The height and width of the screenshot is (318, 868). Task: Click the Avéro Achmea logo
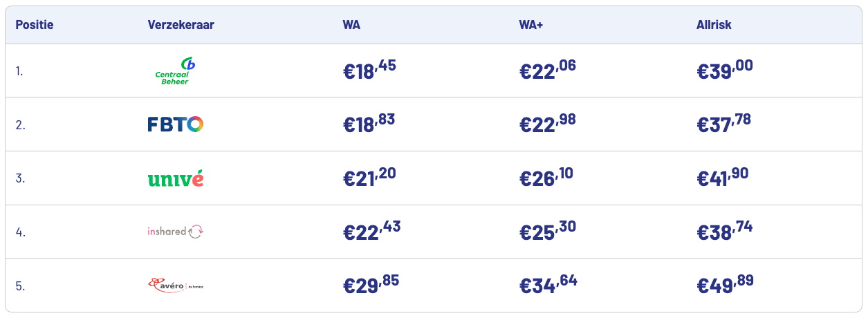(176, 285)
